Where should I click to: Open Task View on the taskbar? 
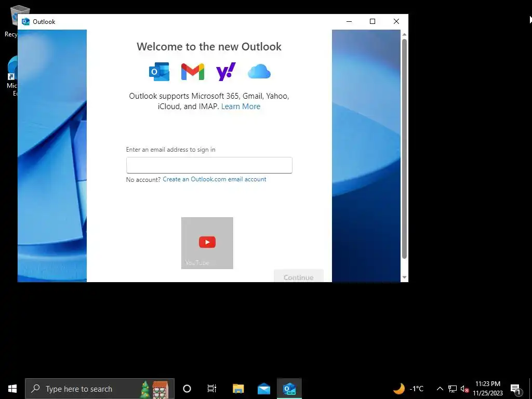tap(212, 389)
